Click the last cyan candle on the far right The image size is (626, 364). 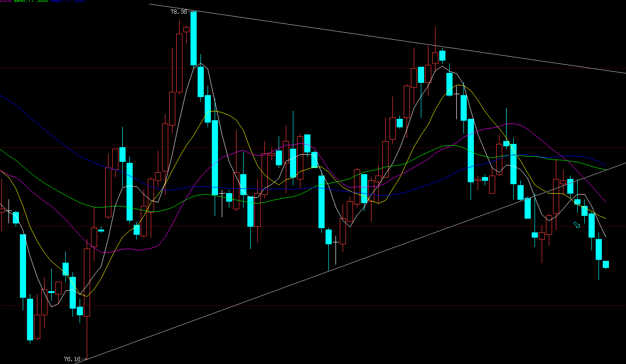[x=606, y=264]
